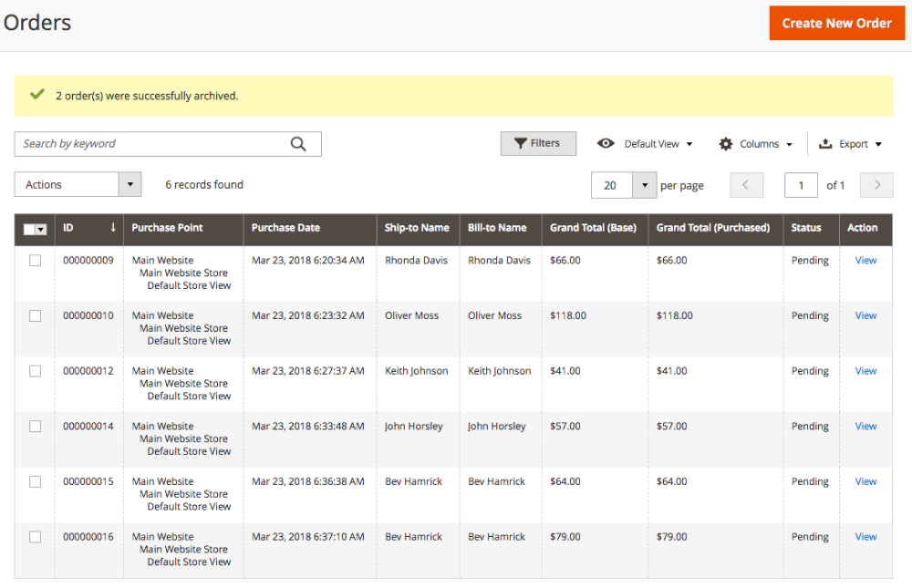The width and height of the screenshot is (912, 588).
Task: Click Grand Total (Base) '$64.00' cell
Action: [x=565, y=481]
